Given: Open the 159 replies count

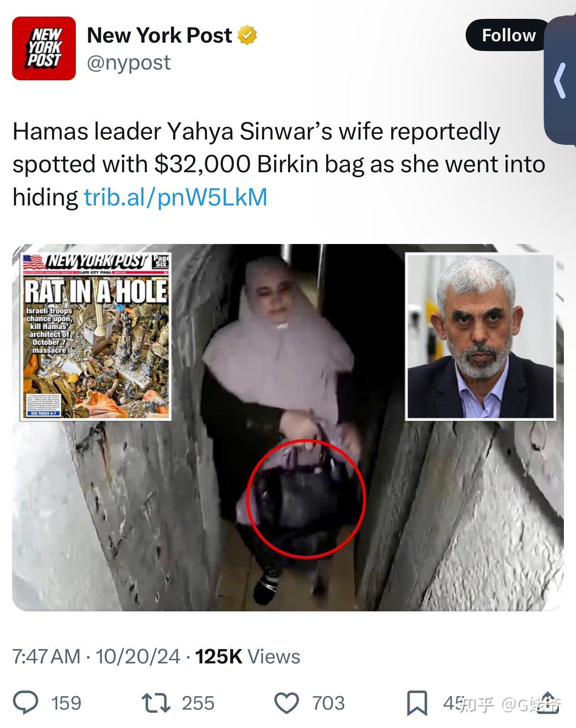Looking at the screenshot, I should (x=66, y=703).
